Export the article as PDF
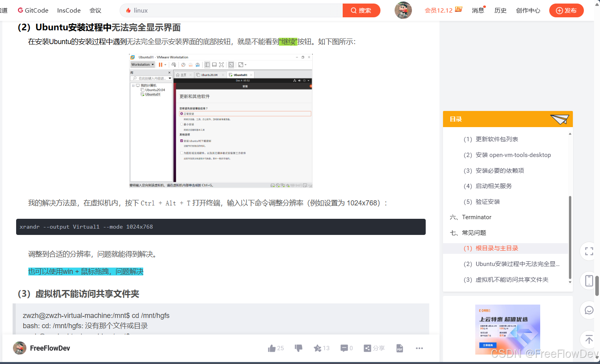This screenshot has height=364, width=600. 399,348
